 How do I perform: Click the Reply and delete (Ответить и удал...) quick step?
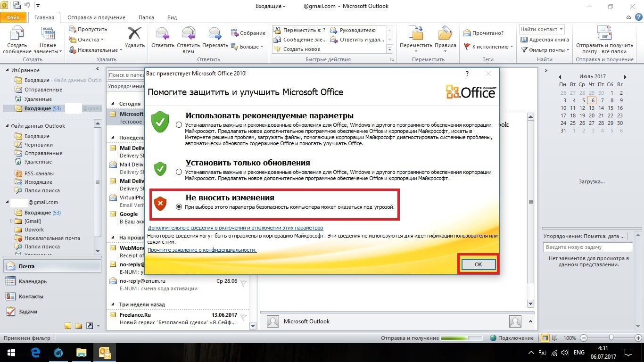point(357,40)
